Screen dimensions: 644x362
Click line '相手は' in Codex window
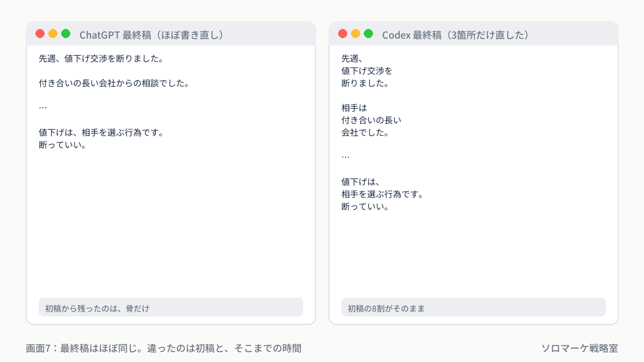[x=354, y=108]
